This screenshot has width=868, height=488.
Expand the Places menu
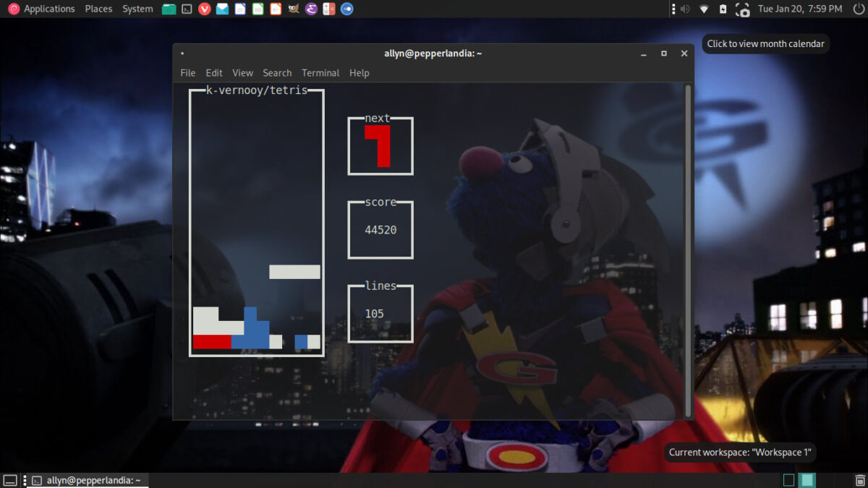pyautogui.click(x=98, y=9)
